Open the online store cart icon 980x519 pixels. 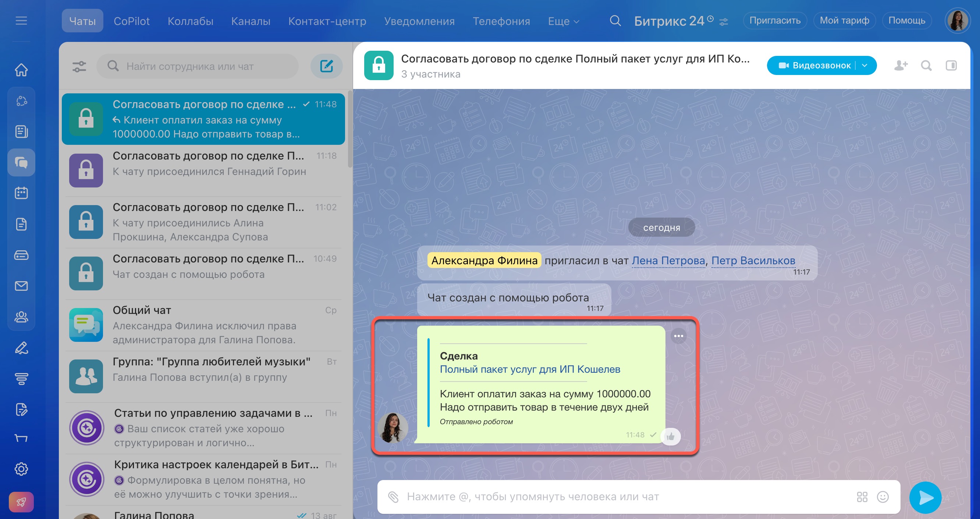pos(21,439)
